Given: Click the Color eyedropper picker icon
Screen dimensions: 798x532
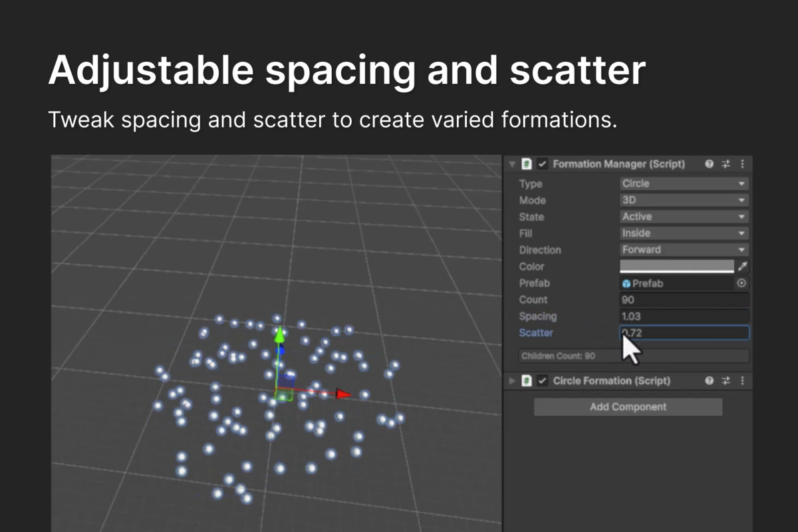Looking at the screenshot, I should (x=742, y=267).
